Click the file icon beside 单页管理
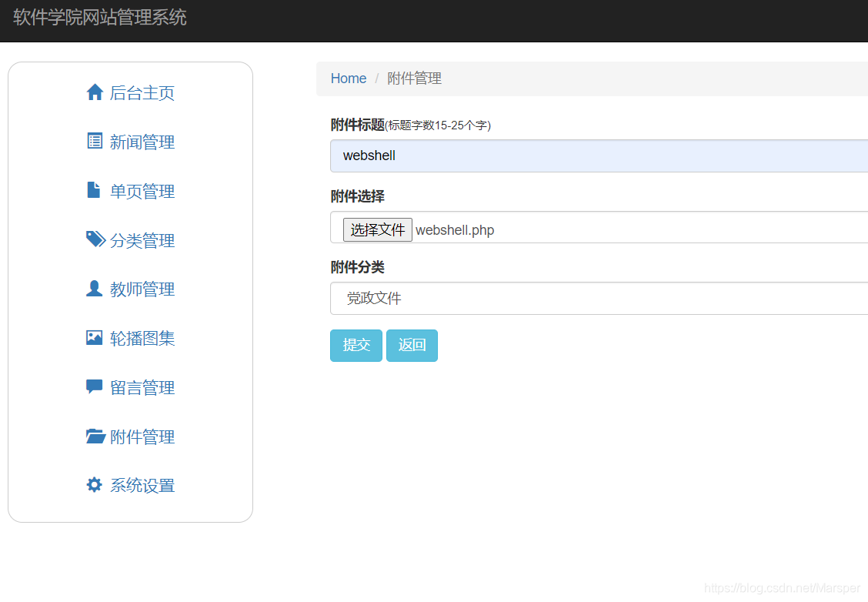868x602 pixels. (x=94, y=190)
